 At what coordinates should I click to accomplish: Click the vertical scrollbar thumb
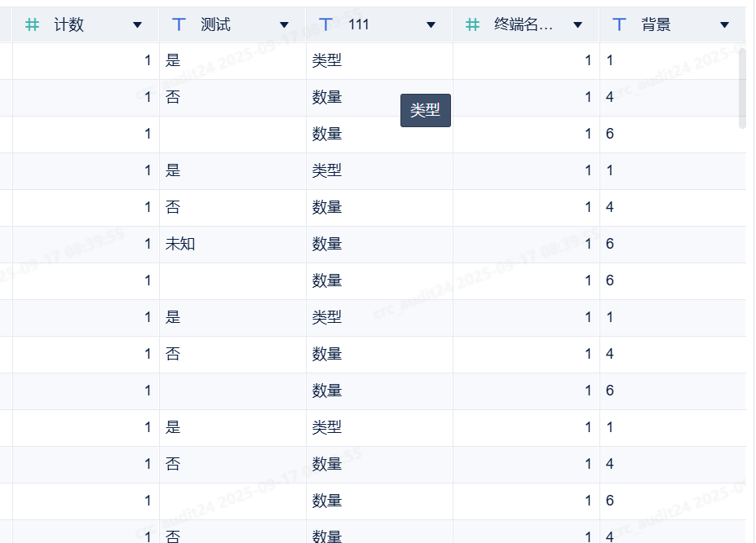pyautogui.click(x=742, y=88)
